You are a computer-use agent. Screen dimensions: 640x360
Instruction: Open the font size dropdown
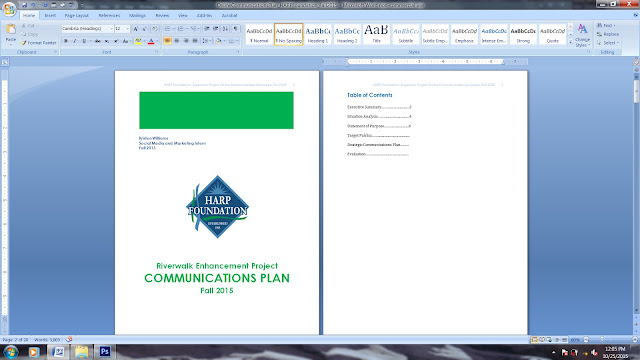(x=128, y=29)
